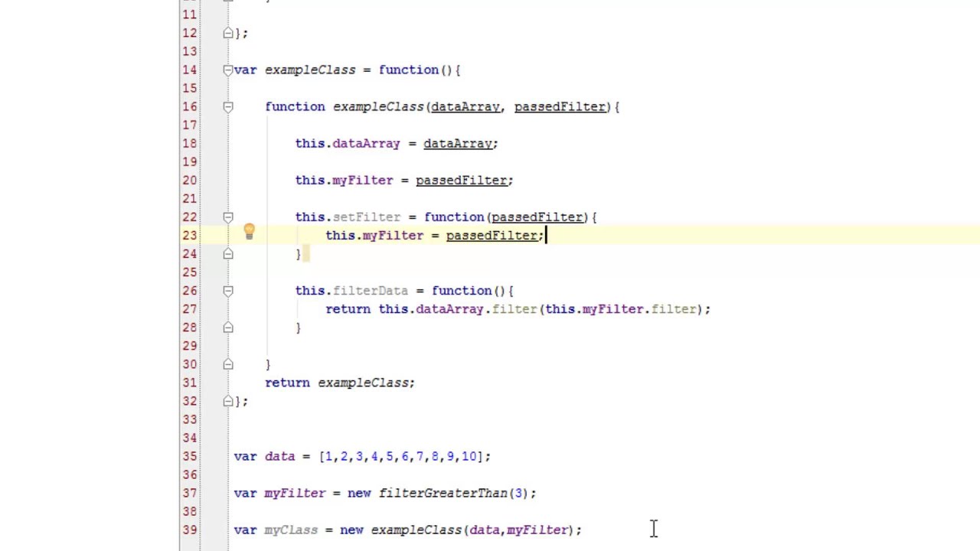Click the array literal '[1,2,3,4,5,6,7,8,9,10]'
This screenshot has width=980, height=551.
pyautogui.click(x=400, y=456)
